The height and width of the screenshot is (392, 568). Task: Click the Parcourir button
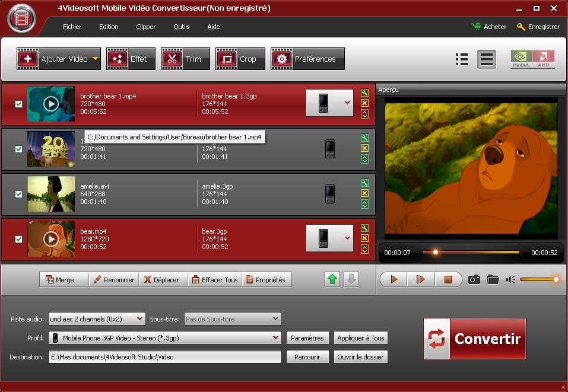(x=307, y=357)
